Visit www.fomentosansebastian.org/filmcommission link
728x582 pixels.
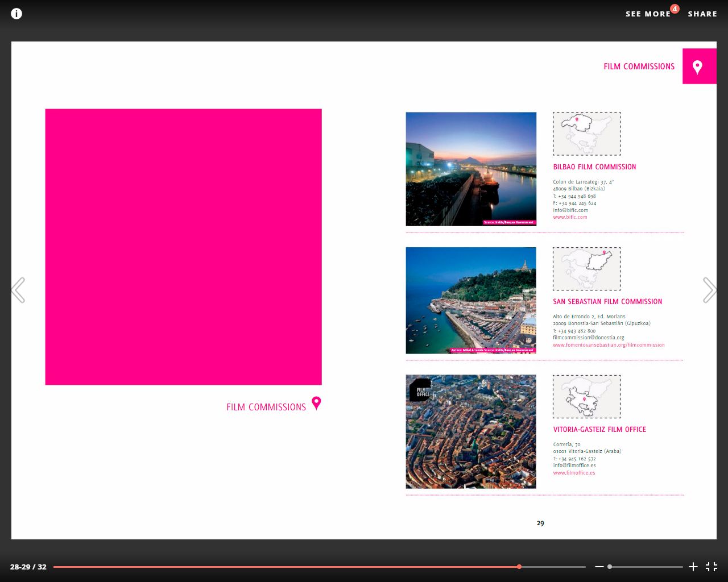609,345
